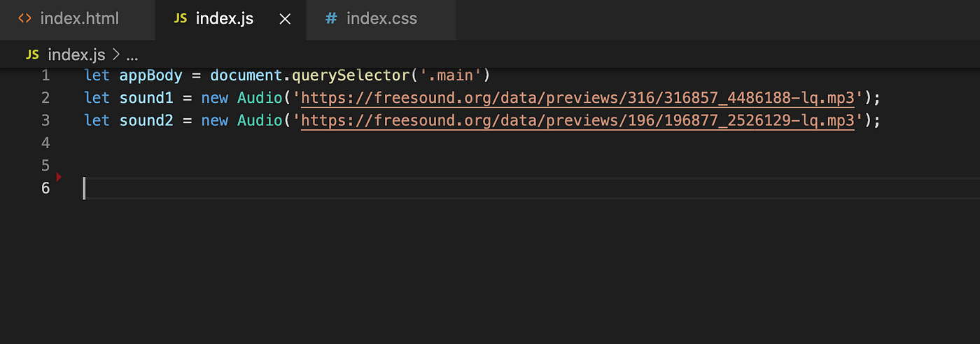Open the freesound URL on line 3

577,120
